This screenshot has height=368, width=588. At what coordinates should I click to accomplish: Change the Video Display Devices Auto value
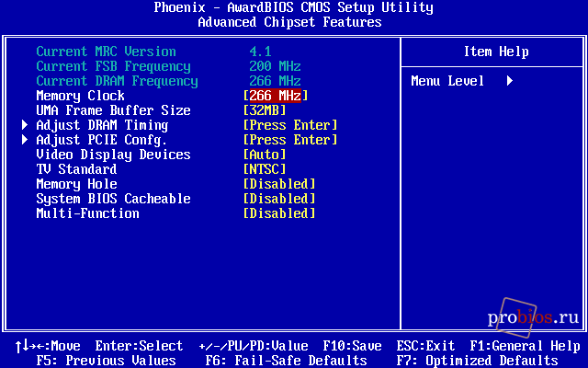265,155
